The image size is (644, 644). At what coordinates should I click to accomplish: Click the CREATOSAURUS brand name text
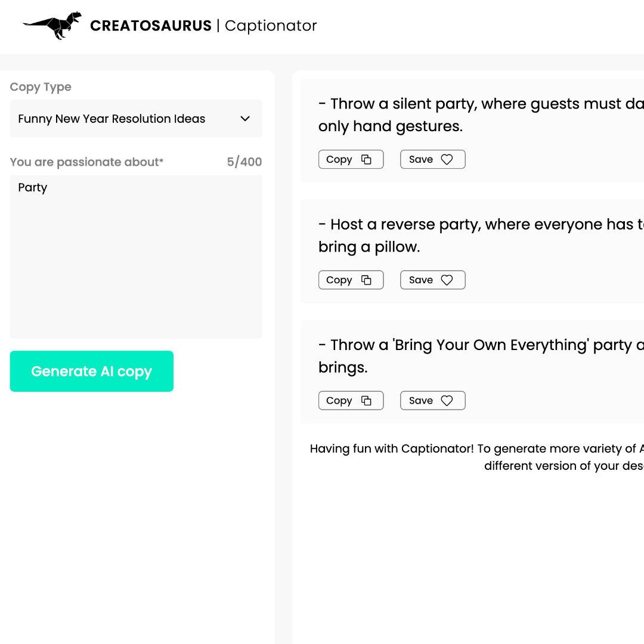click(151, 26)
